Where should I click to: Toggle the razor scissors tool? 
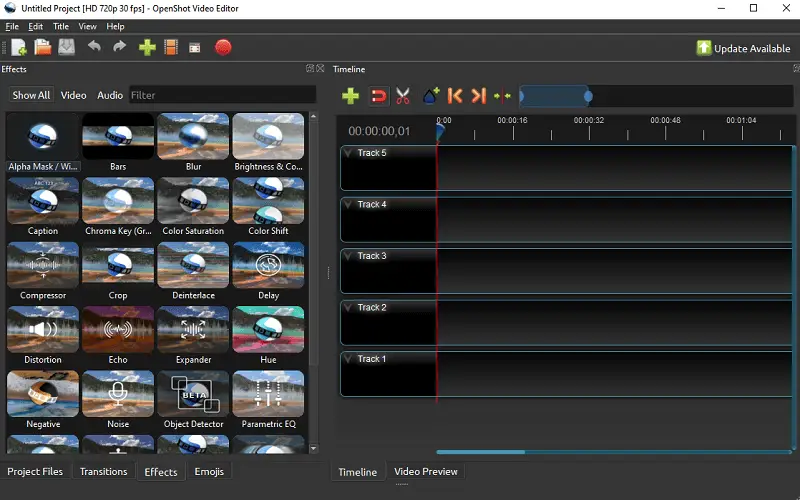pyautogui.click(x=403, y=96)
